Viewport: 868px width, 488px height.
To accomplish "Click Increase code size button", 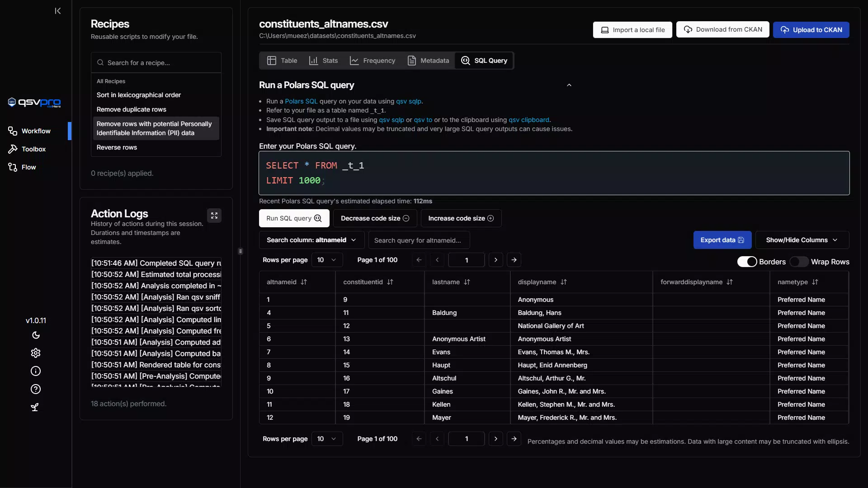I will [461, 218].
